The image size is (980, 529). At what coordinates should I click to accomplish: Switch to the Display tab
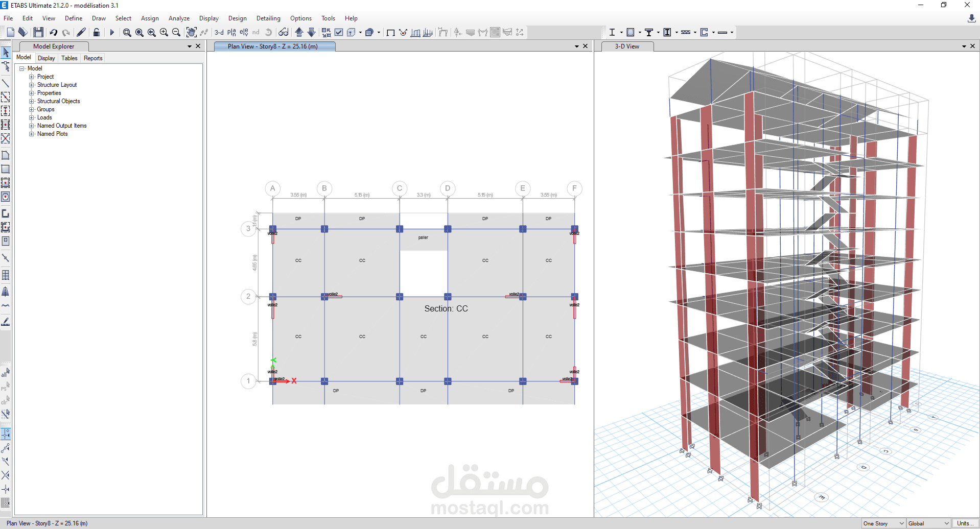[46, 58]
